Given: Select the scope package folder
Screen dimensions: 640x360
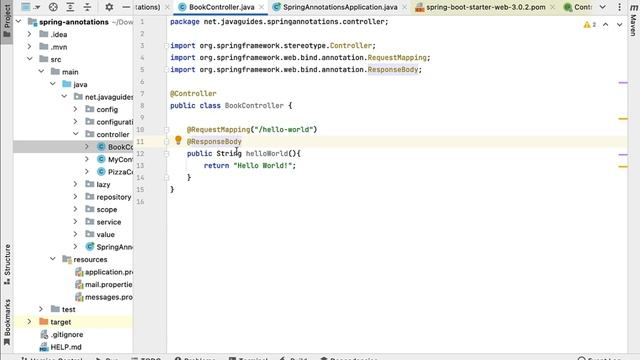Looking at the screenshot, I should [x=101, y=209].
